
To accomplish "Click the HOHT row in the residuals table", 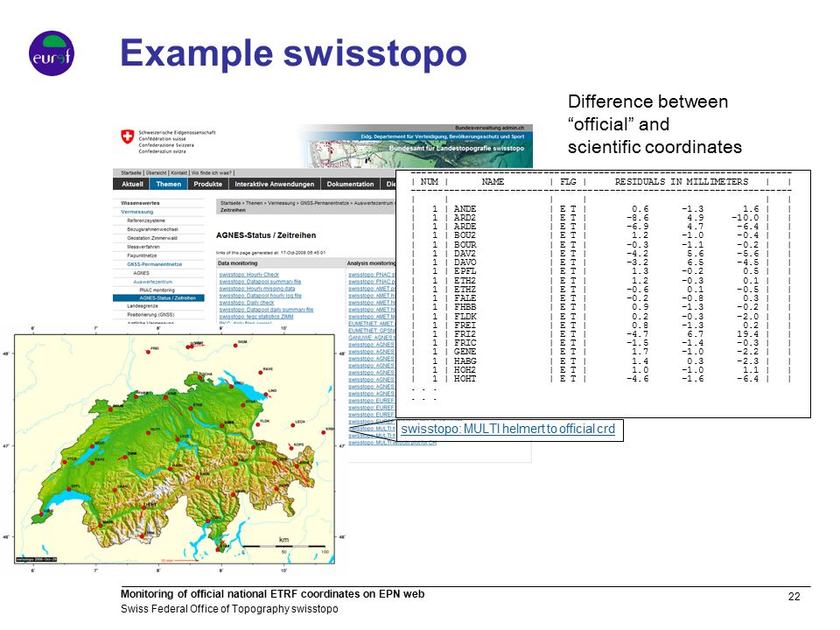I will click(599, 379).
